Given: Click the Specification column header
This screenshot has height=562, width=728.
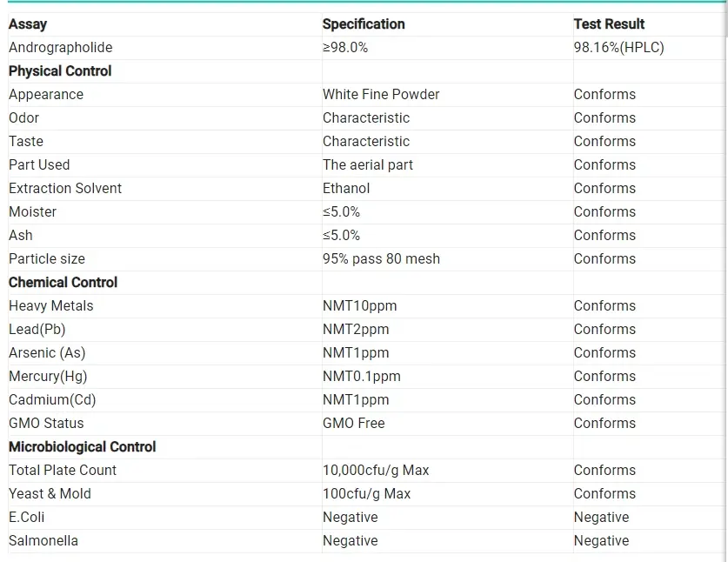Looking at the screenshot, I should pos(364,24).
